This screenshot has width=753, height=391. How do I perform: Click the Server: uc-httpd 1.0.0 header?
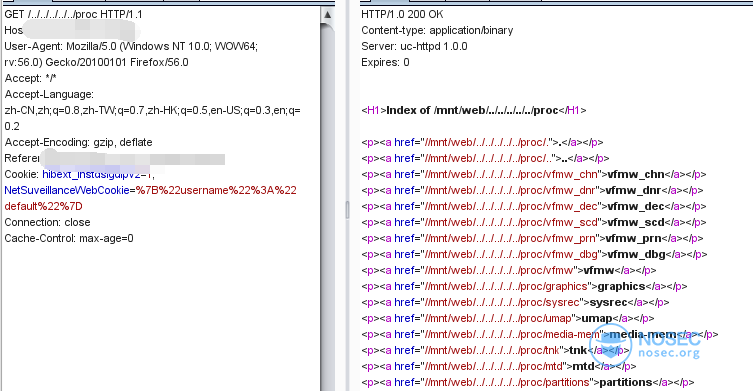(414, 46)
